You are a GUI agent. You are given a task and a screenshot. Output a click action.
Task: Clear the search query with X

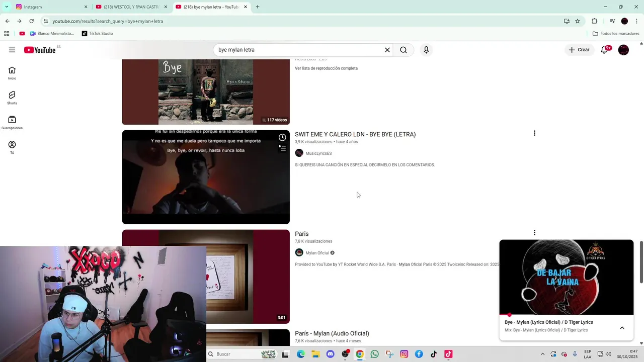point(387,50)
